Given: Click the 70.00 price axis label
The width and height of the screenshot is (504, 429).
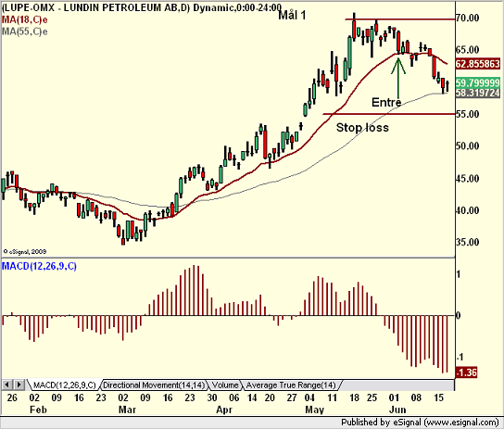Looking at the screenshot, I should click(467, 18).
